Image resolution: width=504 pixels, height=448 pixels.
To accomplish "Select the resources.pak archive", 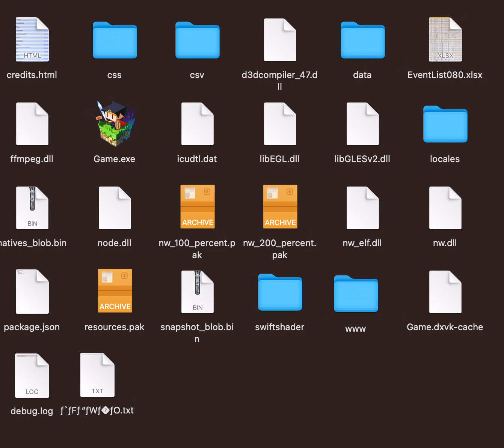I will [115, 291].
